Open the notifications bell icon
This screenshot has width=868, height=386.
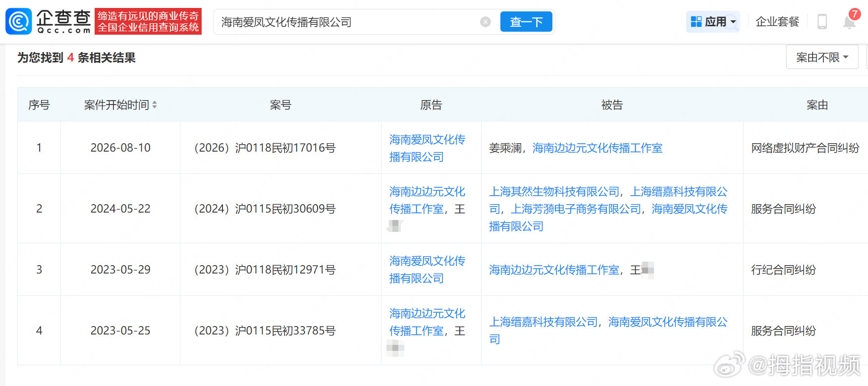point(849,22)
